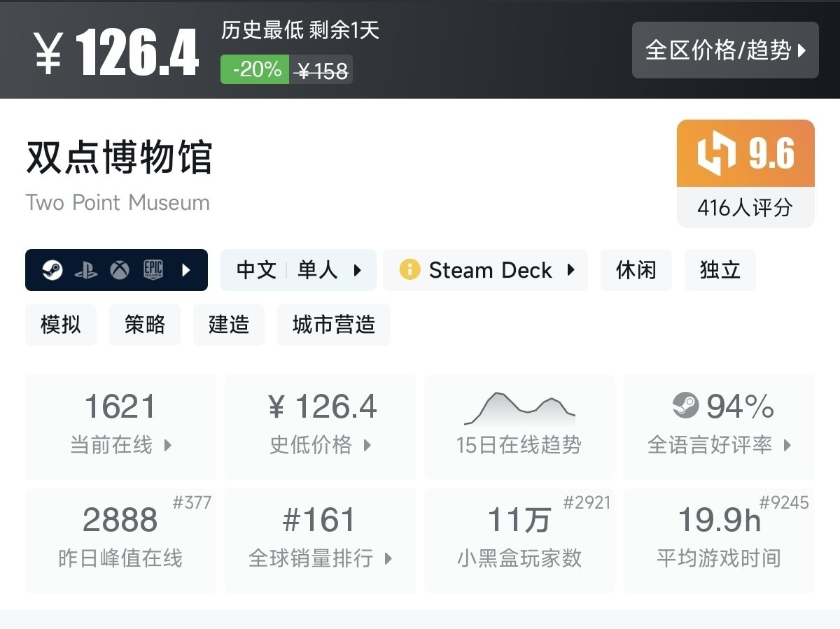Expand the platforms list arrow
The height and width of the screenshot is (629, 840).
click(x=185, y=270)
